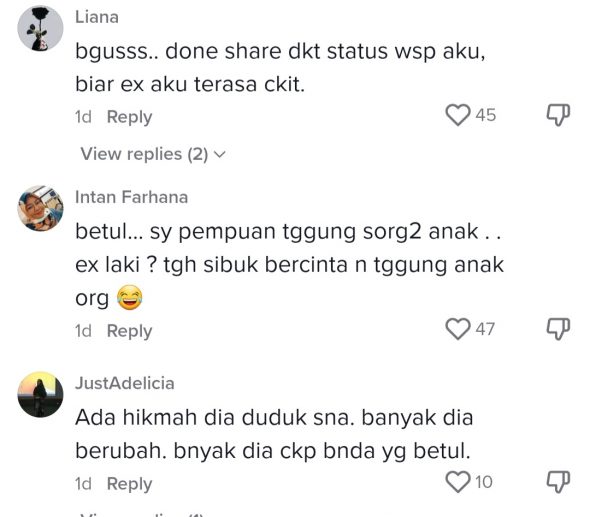The height and width of the screenshot is (517, 590).
Task: Dislike Liana's comment with thumbs-down icon
Action: pos(558,115)
